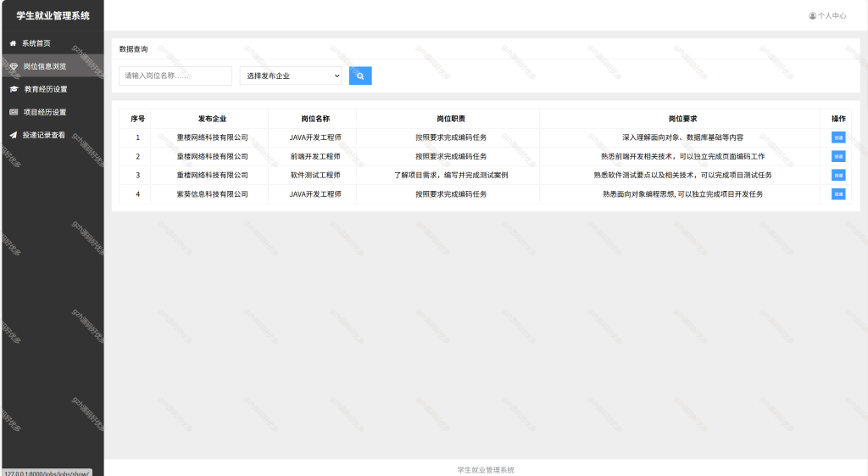Click the 数据查询 panel heading
Viewport: 868px width, 476px height.
click(x=133, y=49)
